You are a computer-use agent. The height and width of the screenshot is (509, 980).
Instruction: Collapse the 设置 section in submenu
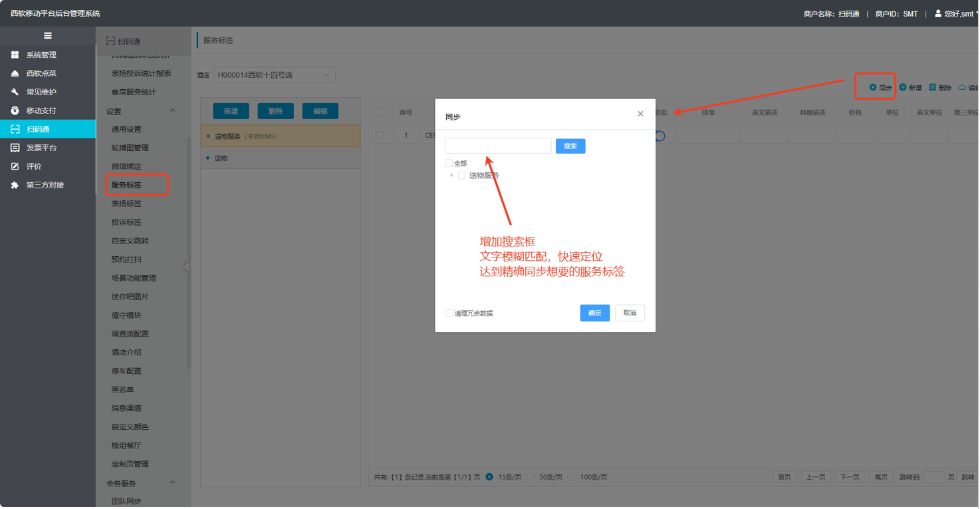172,111
